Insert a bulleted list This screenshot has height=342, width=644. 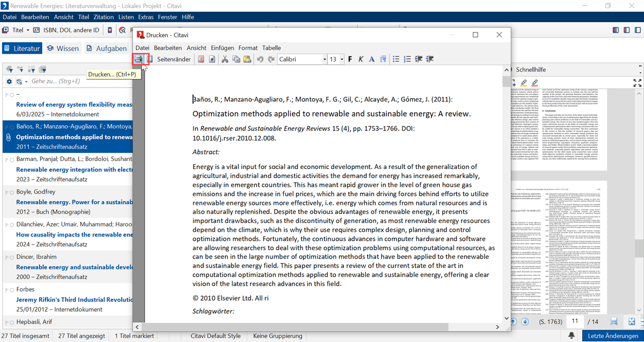click(396, 59)
